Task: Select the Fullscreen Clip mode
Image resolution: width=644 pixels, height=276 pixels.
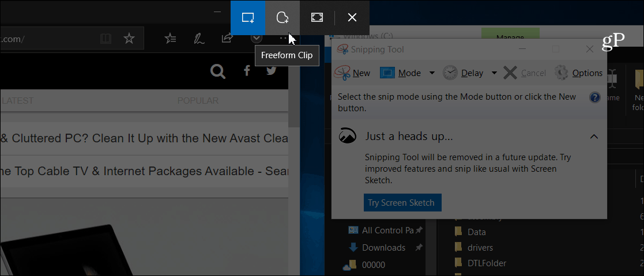Action: click(317, 18)
